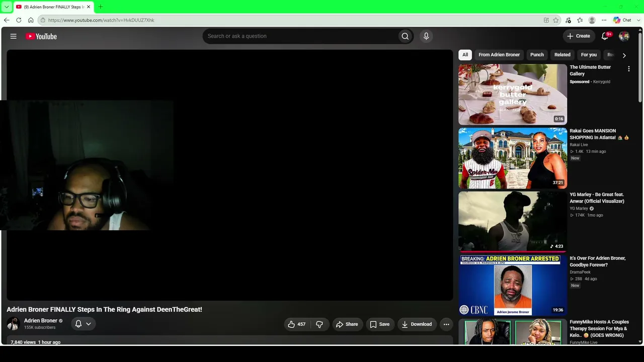This screenshot has width=644, height=362.
Task: Go back in the browser
Action: coord(7,20)
